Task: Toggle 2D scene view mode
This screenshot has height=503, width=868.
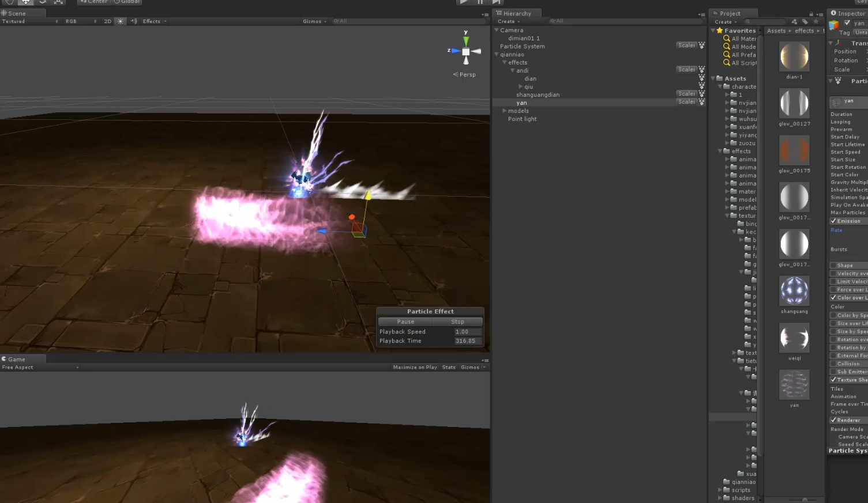Action: [108, 21]
